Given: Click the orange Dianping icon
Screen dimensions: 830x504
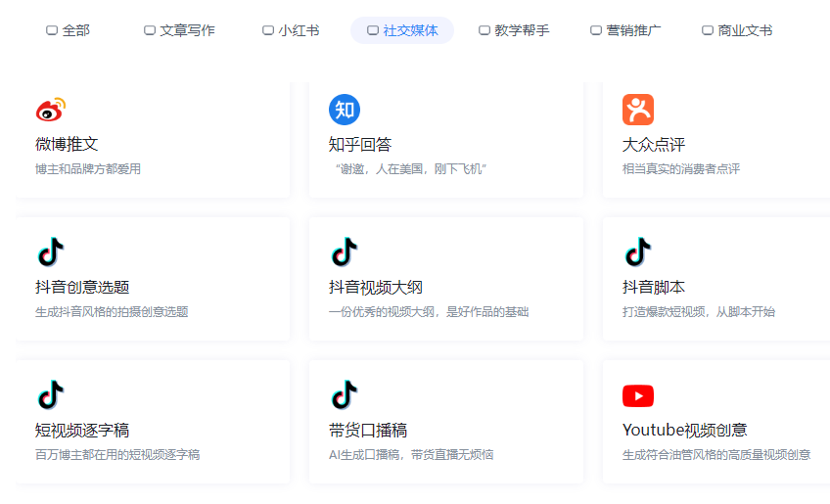Looking at the screenshot, I should (x=638, y=110).
